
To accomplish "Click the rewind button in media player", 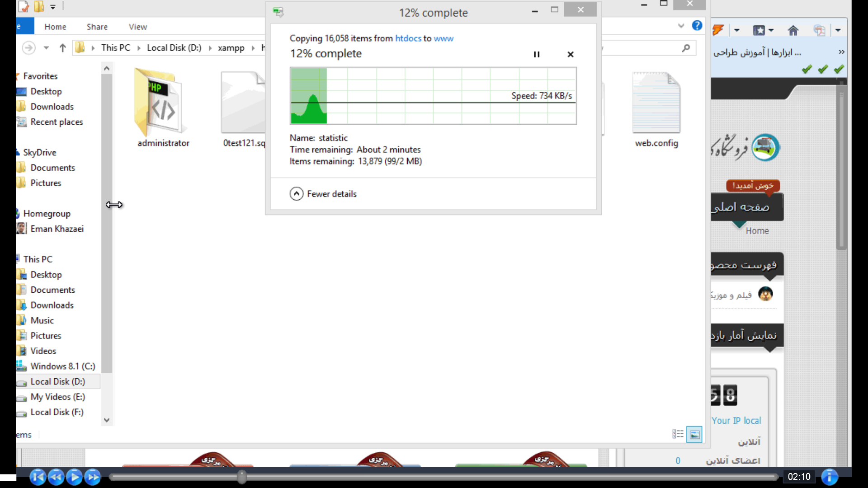I will 56,477.
